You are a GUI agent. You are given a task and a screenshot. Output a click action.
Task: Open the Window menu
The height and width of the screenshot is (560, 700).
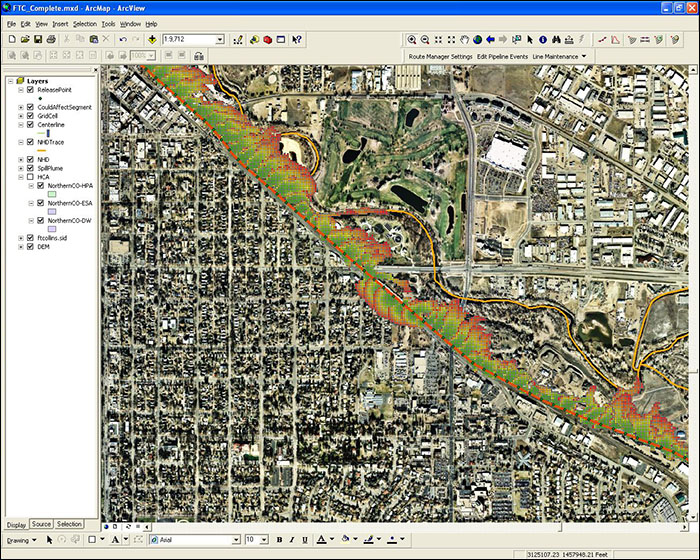pyautogui.click(x=130, y=24)
